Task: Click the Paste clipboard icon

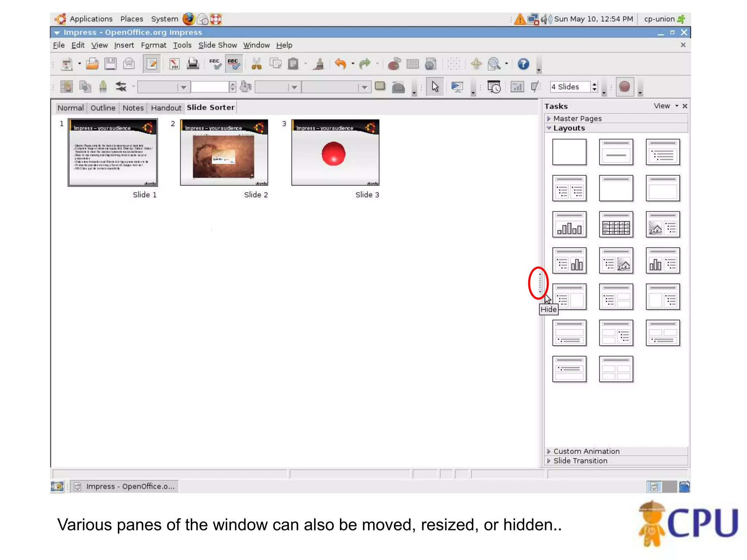Action: (293, 64)
